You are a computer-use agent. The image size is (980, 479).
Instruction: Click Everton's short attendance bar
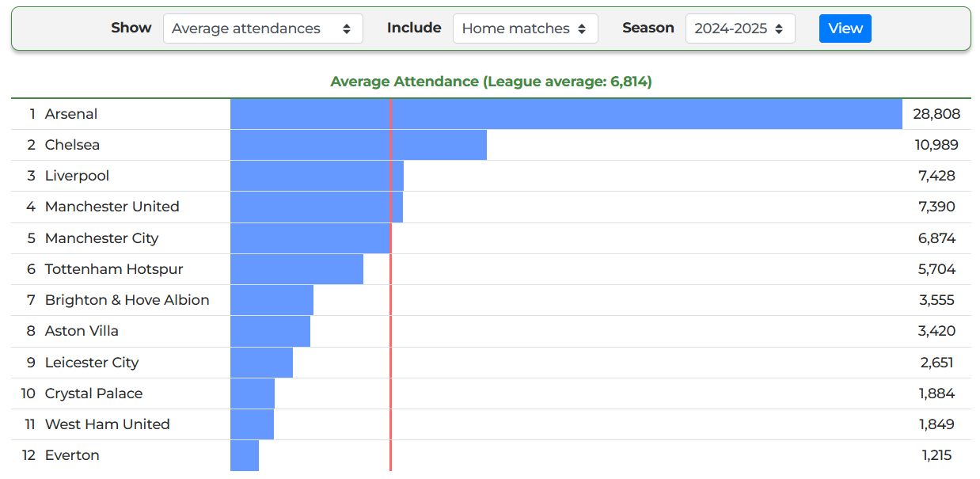pyautogui.click(x=244, y=455)
